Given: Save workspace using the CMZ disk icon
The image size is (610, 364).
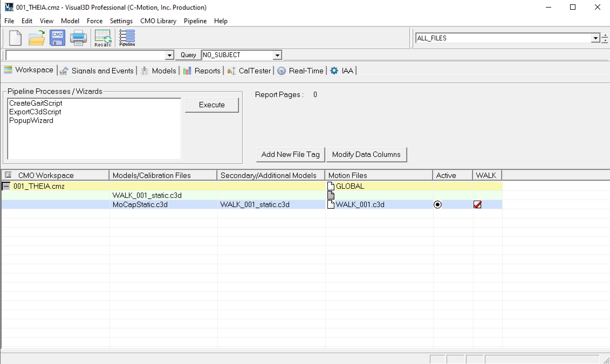Looking at the screenshot, I should tap(57, 38).
